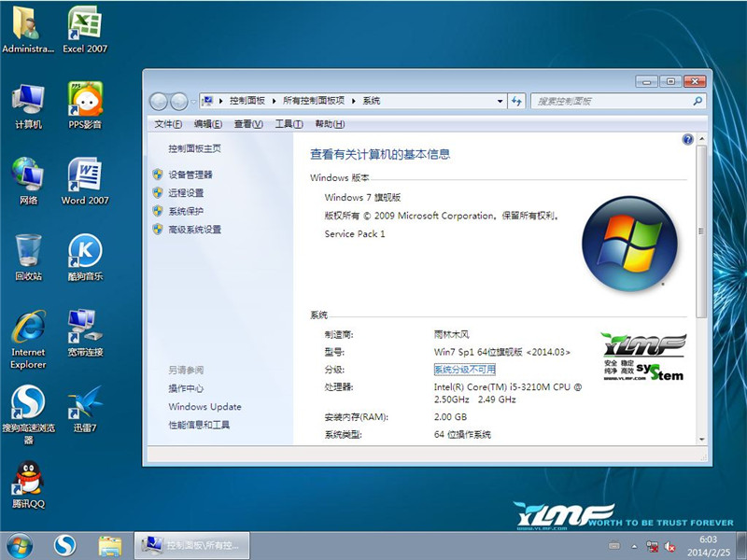Image resolution: width=747 pixels, height=560 pixels.
Task: Select the 网络 desktop icon
Action: (28, 181)
